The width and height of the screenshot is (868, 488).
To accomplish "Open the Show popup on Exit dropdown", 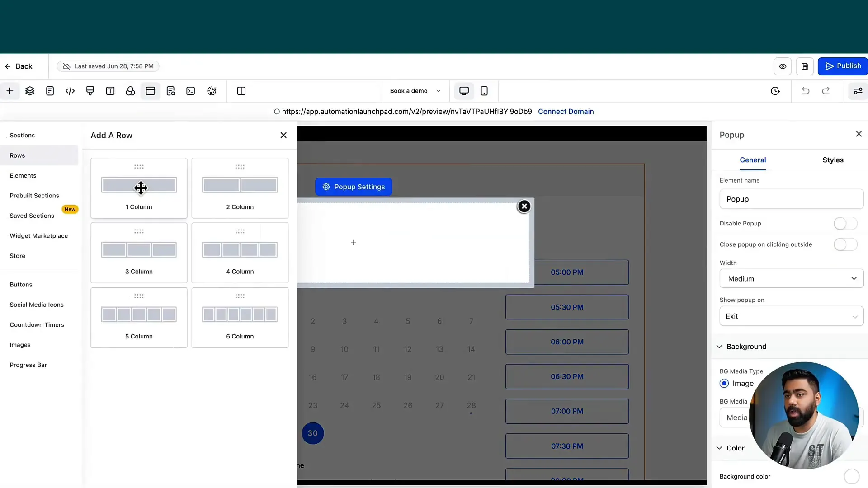I will coord(791,316).
